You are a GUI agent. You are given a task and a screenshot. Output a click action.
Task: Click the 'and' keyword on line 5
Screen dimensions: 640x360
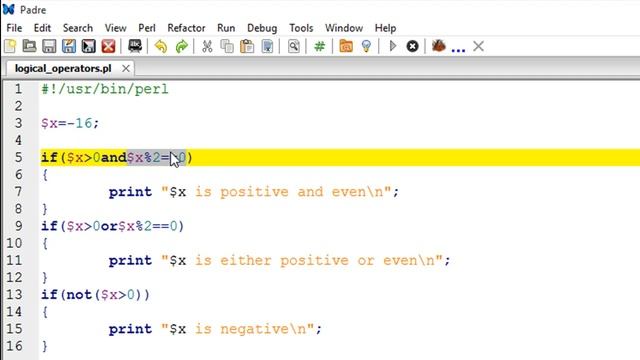tap(114, 157)
